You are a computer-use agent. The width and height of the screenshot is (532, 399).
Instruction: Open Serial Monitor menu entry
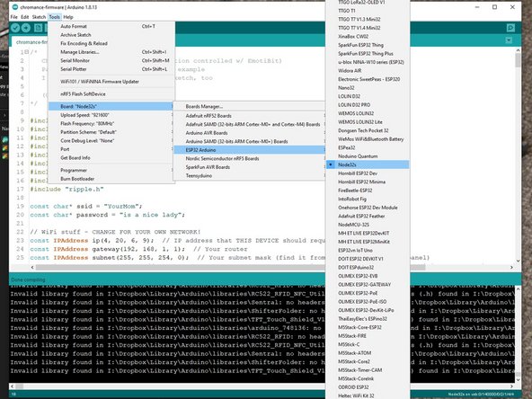(111, 60)
